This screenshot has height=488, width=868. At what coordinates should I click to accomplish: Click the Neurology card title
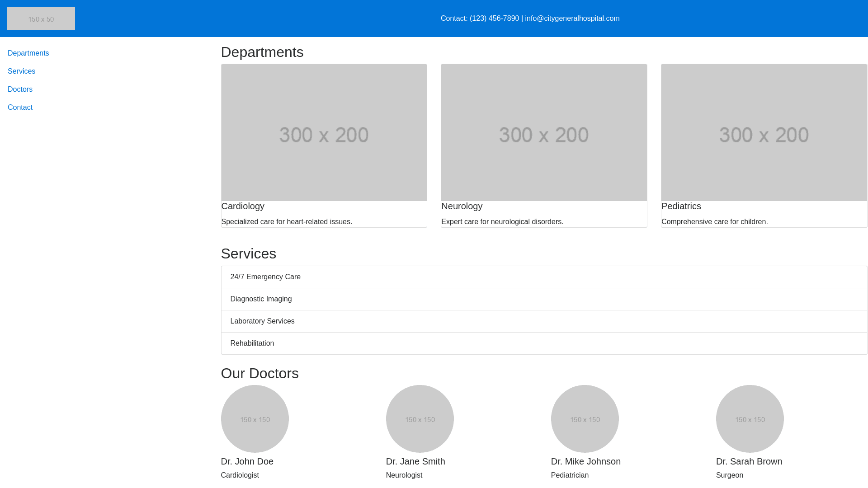click(x=462, y=206)
